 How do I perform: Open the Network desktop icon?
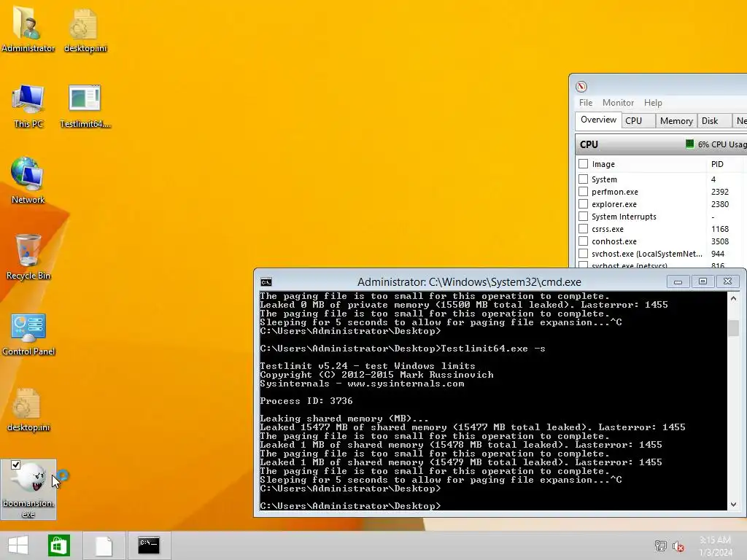(28, 181)
